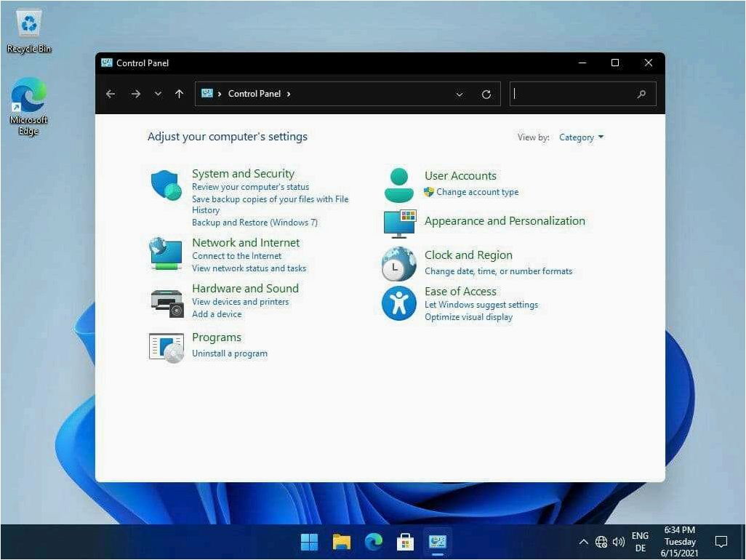Go forward with the right arrow

click(135, 95)
